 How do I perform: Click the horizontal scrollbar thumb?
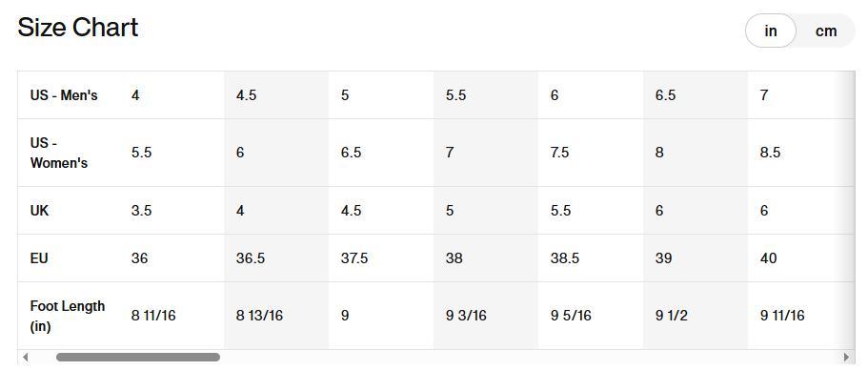click(x=138, y=358)
